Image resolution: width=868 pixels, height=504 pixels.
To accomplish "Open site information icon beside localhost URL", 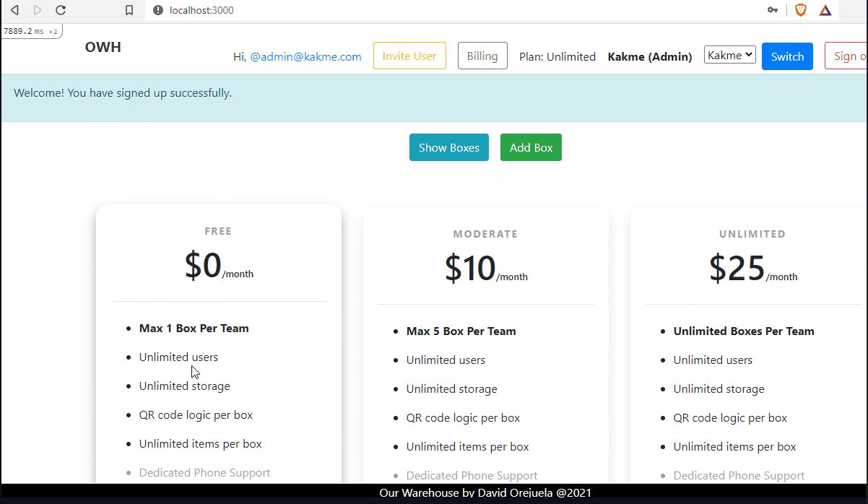I will (x=157, y=10).
